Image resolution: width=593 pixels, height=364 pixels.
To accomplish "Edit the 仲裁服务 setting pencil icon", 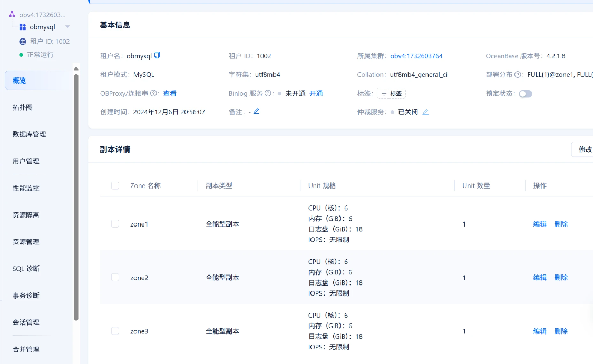I will (x=425, y=112).
